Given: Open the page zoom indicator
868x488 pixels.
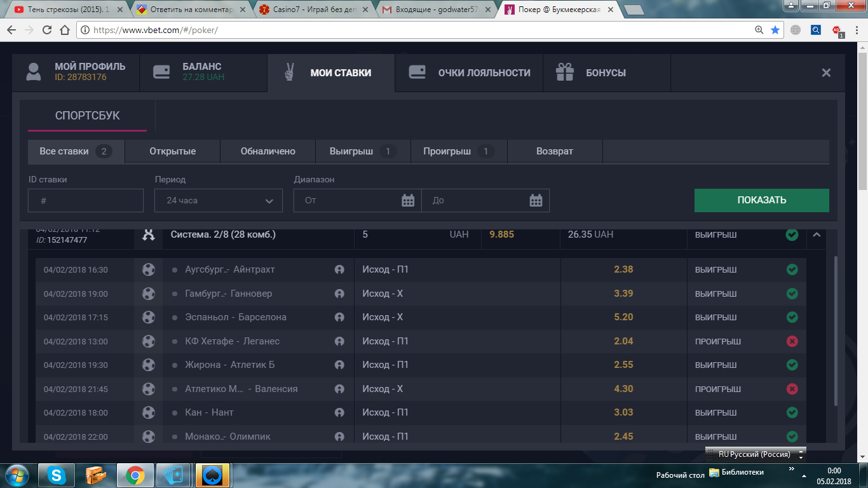Looking at the screenshot, I should [x=759, y=30].
